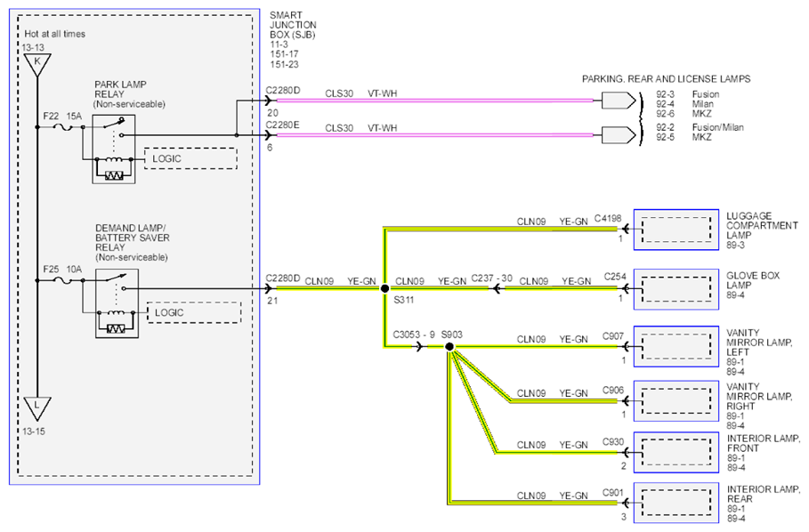Select the C906 connector label
This screenshot has height=532, width=809.
coord(613,391)
